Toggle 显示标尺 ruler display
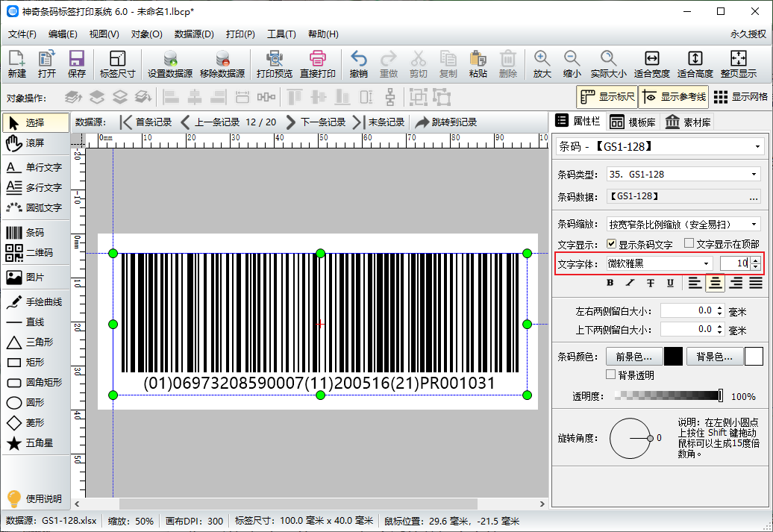This screenshot has height=532, width=773. tap(607, 97)
